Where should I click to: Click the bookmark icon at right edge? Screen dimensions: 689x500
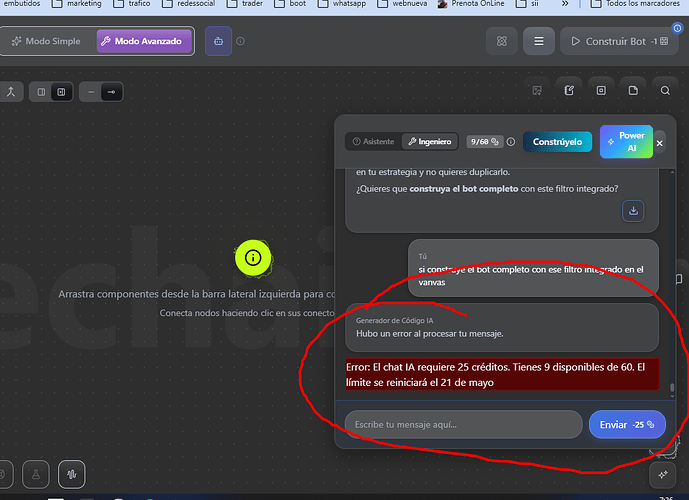coord(679,279)
